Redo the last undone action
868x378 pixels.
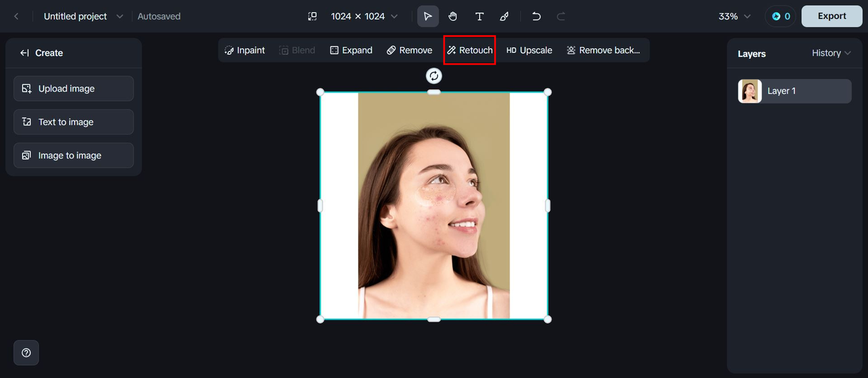pyautogui.click(x=561, y=16)
